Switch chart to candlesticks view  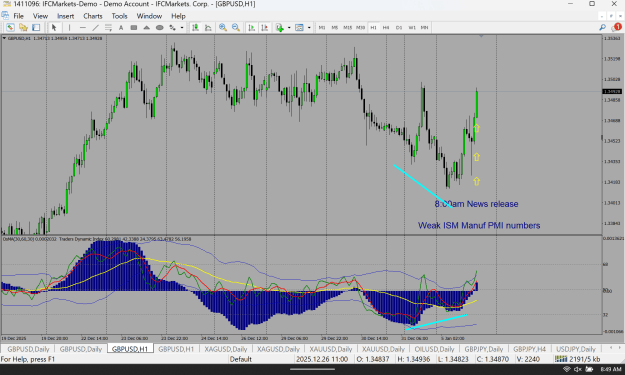tap(195, 27)
